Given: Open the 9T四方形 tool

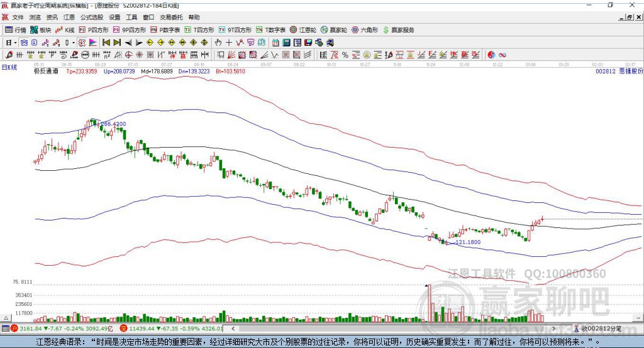Looking at the screenshot, I should 235,30.
